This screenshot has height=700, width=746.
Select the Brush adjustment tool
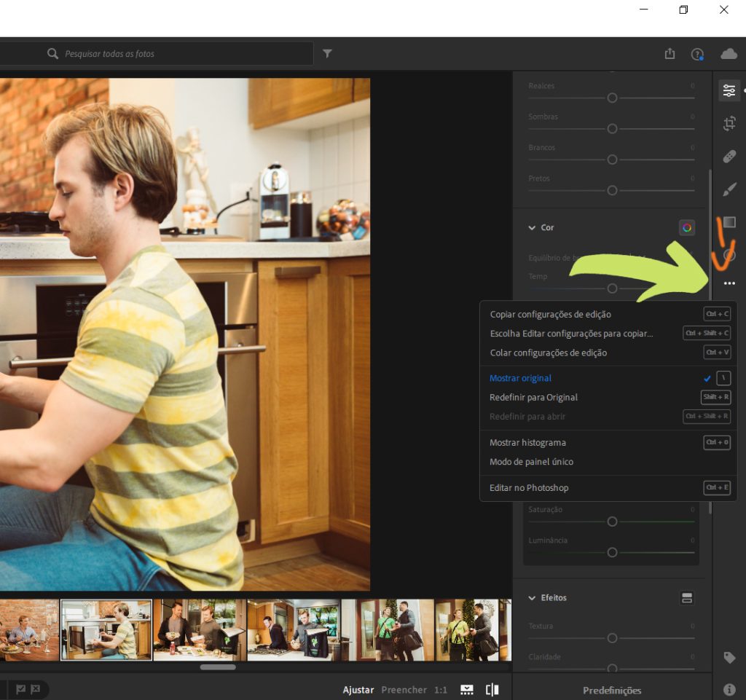click(x=729, y=190)
